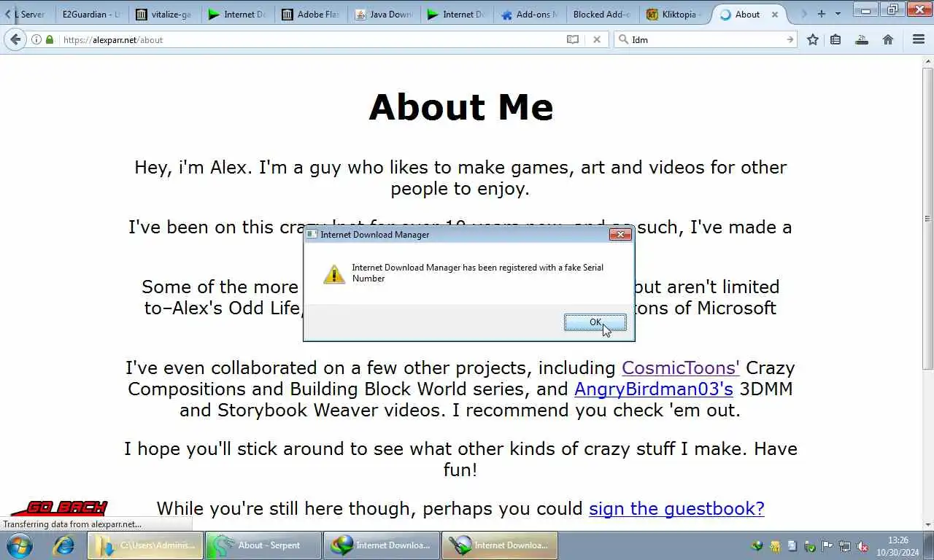
Task: Click the green padlock in the address bar
Action: point(50,40)
